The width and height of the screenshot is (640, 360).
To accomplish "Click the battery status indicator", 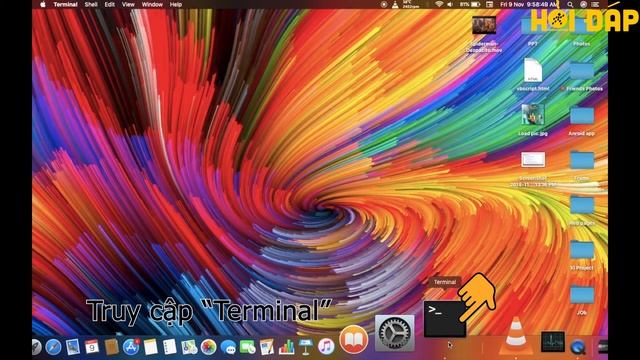I will click(470, 4).
